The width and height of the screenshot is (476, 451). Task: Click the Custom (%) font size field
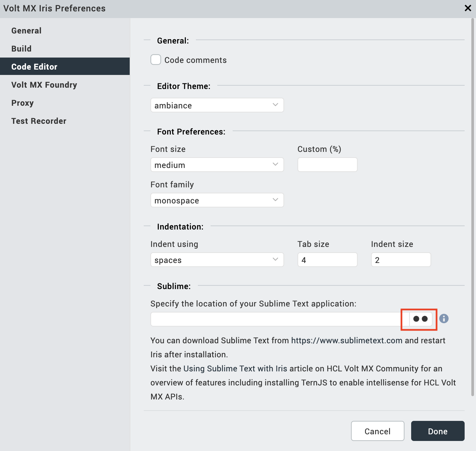click(x=327, y=165)
